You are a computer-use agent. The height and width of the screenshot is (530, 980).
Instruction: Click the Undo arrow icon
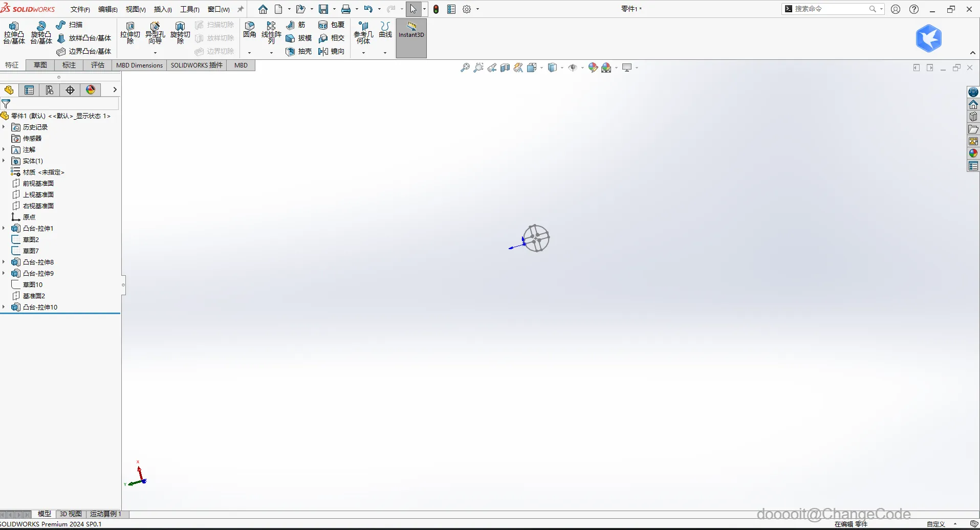368,9
